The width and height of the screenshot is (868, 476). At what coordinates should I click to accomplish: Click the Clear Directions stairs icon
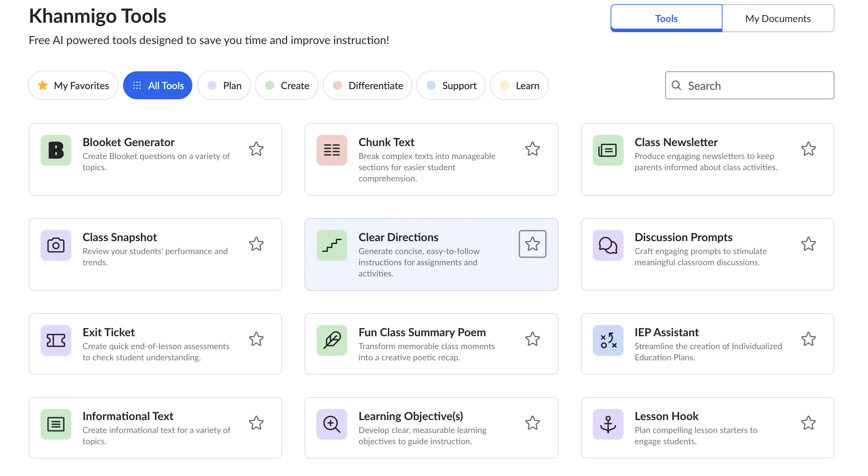click(x=332, y=245)
